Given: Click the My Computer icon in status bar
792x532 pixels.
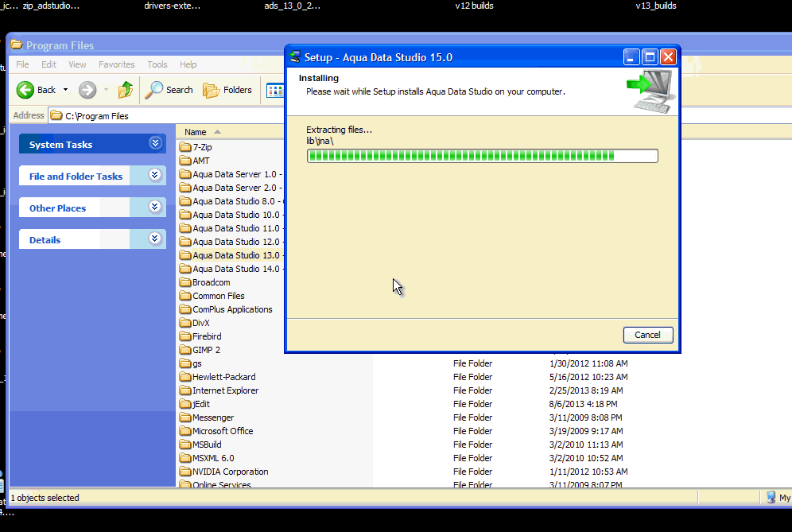Looking at the screenshot, I should tap(771, 498).
